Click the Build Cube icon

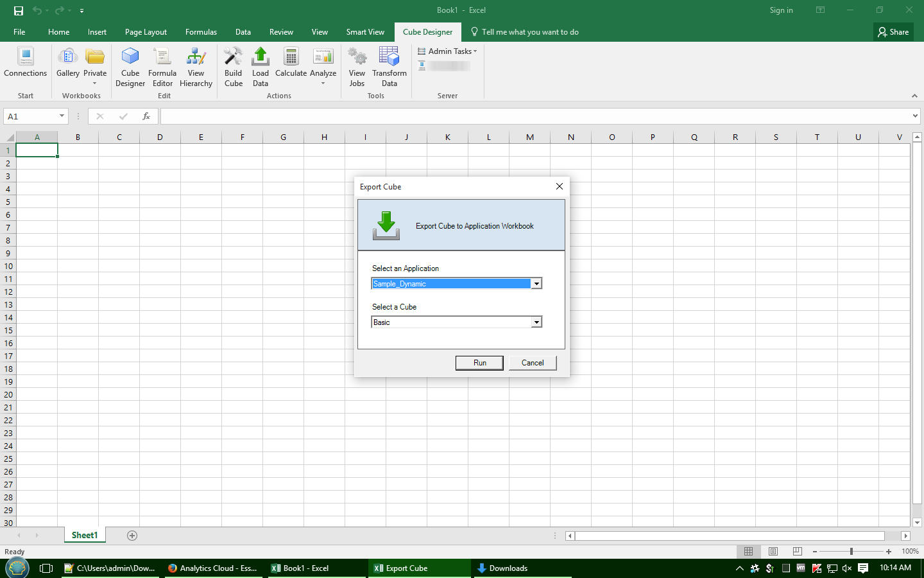tap(234, 67)
